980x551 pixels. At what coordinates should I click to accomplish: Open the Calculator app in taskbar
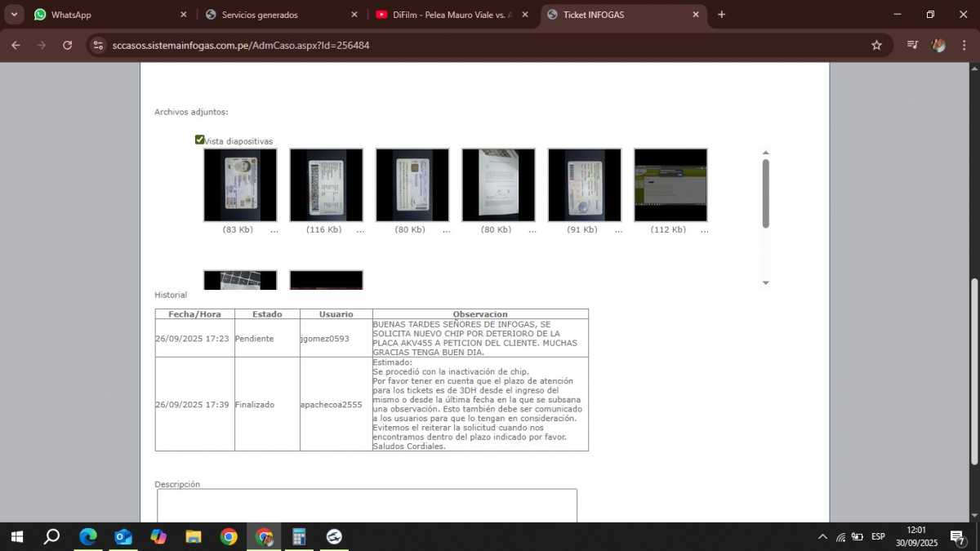299,536
